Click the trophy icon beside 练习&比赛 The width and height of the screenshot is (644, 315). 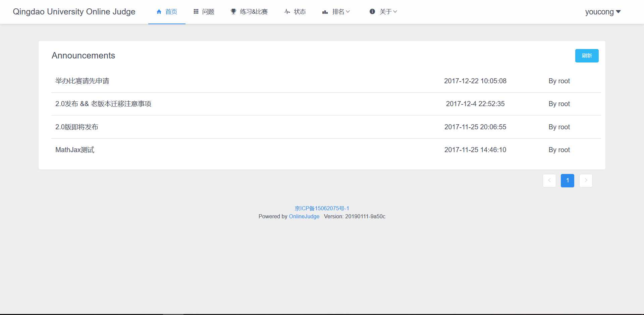coord(233,12)
